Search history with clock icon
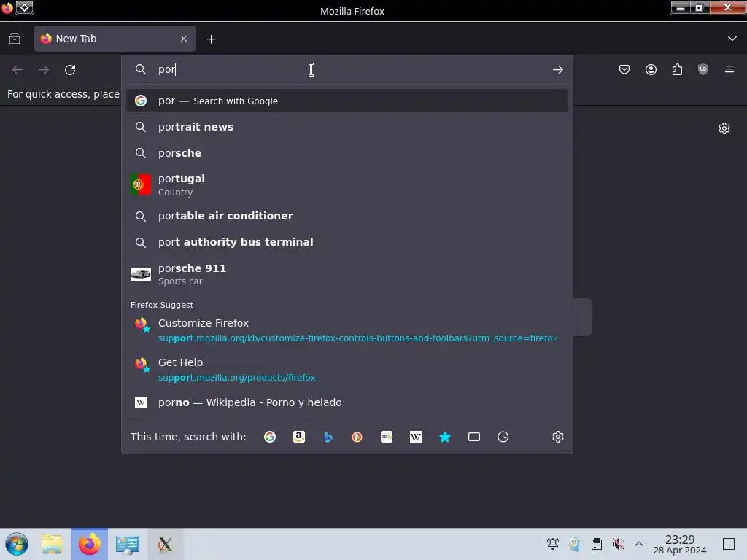Image resolution: width=747 pixels, height=560 pixels. coord(503,437)
